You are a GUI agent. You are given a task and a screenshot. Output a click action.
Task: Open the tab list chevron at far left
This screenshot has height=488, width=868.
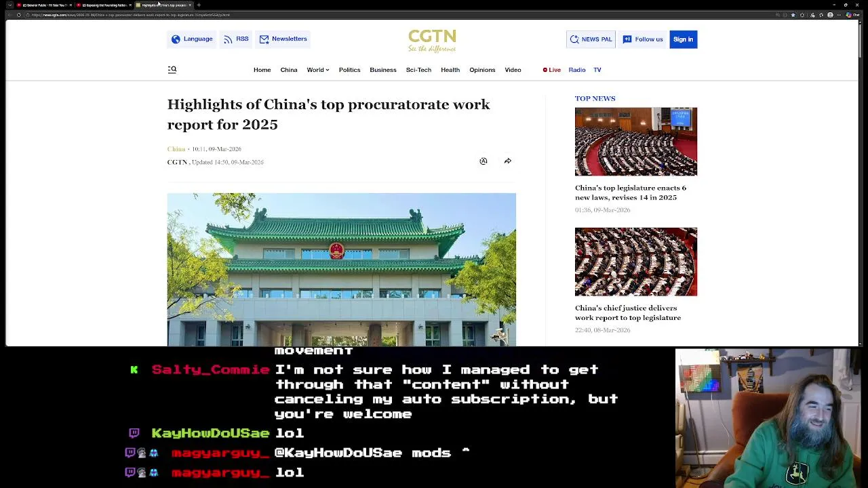(x=9, y=5)
